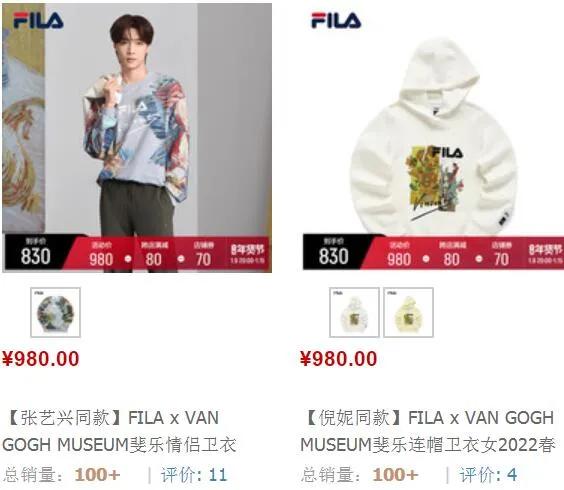Click the ¥980.00 price of right product
This screenshot has width=564, height=490.
[338, 359]
